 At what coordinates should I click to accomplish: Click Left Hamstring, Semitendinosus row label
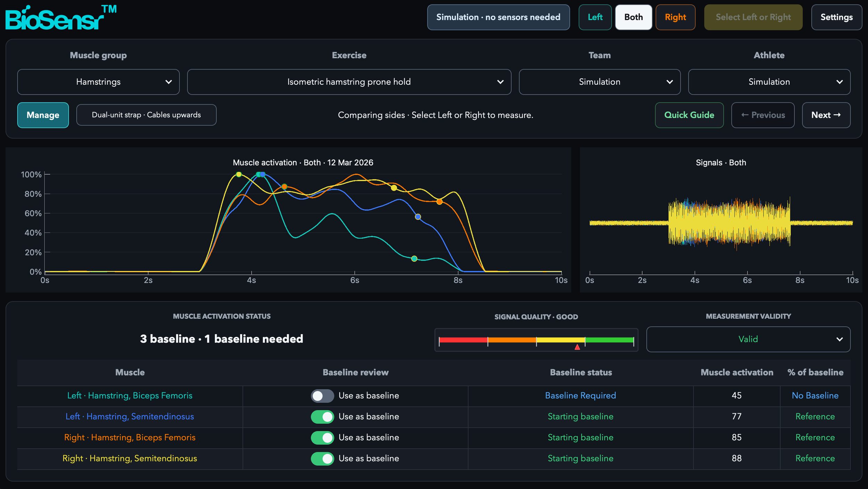pyautogui.click(x=130, y=416)
